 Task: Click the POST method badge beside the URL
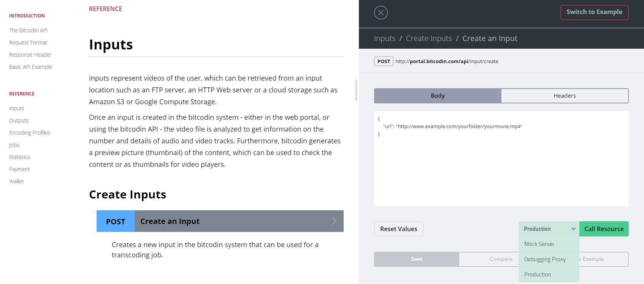pyautogui.click(x=384, y=61)
